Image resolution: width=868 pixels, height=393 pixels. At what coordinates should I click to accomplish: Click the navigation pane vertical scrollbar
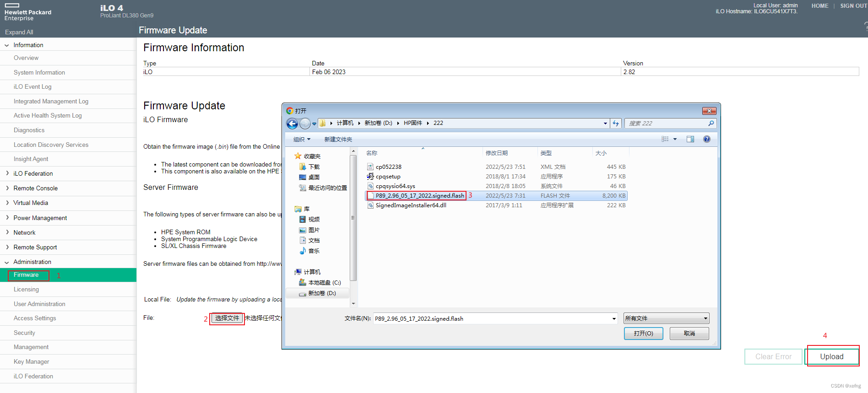(353, 227)
